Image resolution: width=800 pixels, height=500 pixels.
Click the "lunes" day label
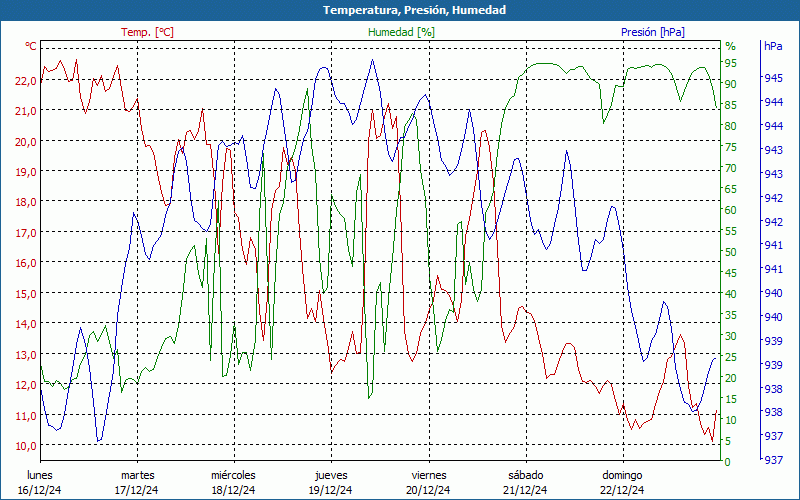[39, 475]
